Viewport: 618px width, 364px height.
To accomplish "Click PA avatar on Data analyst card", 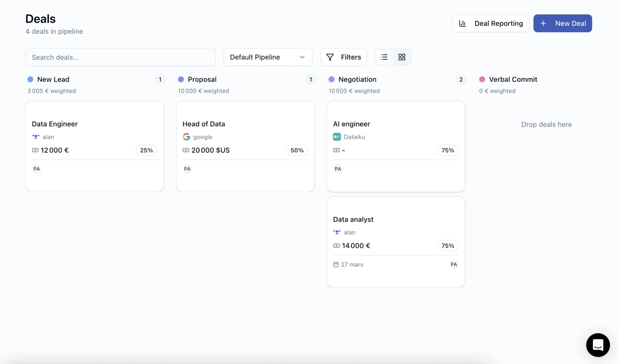I will pos(453,264).
